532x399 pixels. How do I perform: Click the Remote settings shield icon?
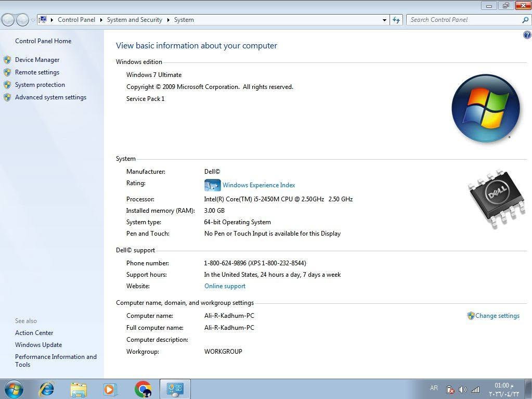[x=7, y=73]
